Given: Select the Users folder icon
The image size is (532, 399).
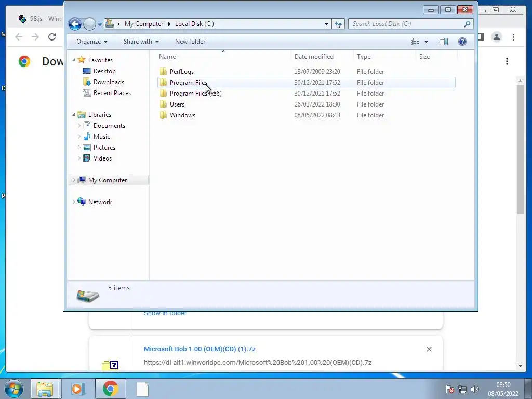Looking at the screenshot, I should [x=163, y=104].
